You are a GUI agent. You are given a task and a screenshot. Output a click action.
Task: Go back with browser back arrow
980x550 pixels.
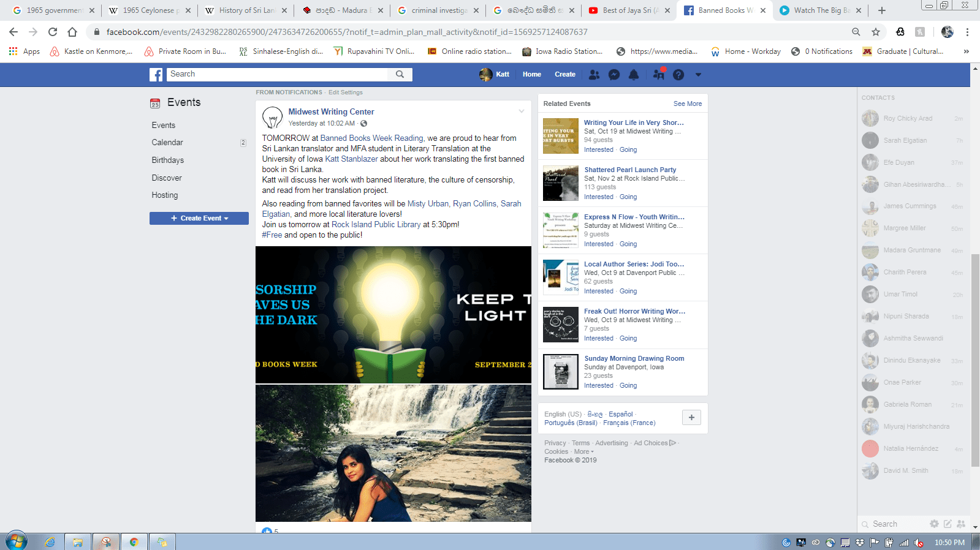coord(13,32)
